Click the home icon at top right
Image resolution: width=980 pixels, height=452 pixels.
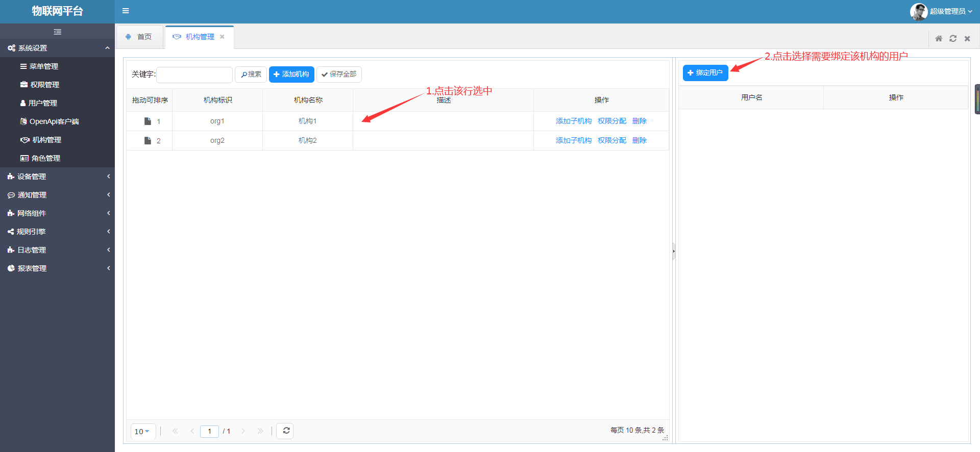pyautogui.click(x=938, y=38)
